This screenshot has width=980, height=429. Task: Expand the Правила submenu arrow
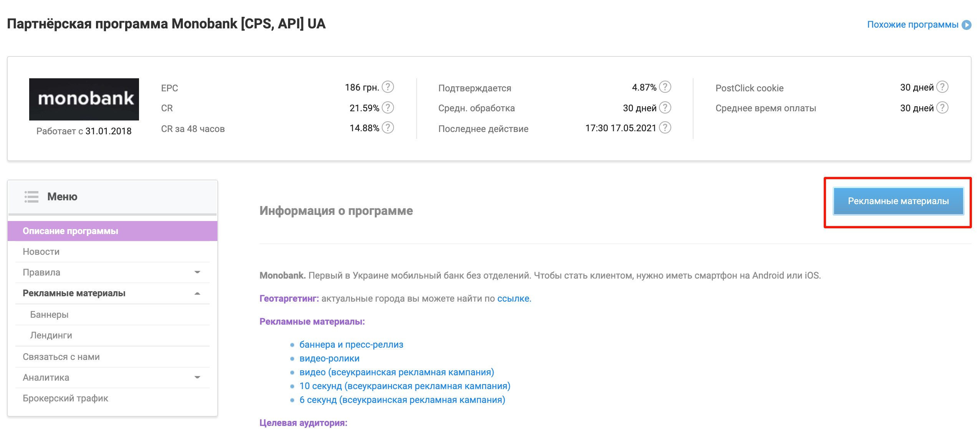(197, 272)
